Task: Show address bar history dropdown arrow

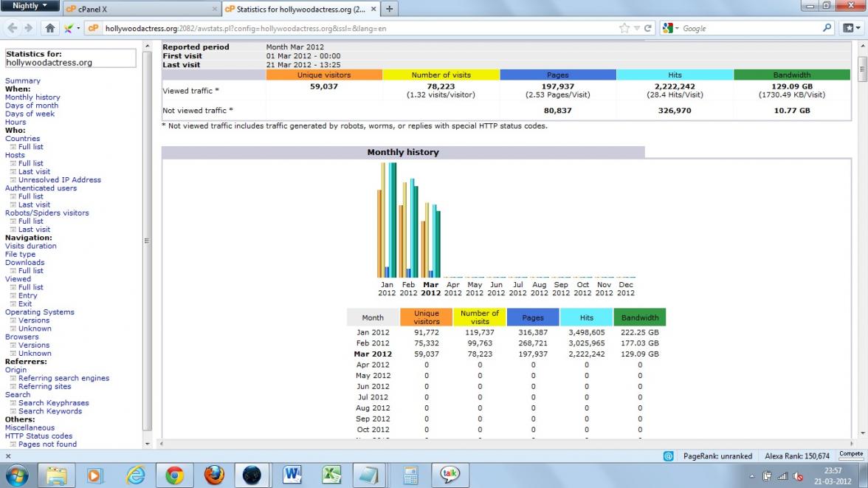Action: (636, 28)
